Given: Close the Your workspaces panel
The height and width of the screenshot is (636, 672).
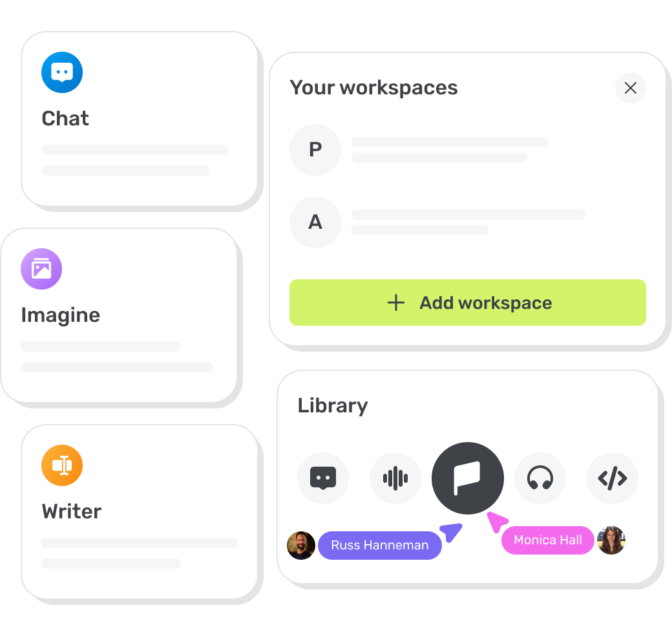Looking at the screenshot, I should [x=631, y=88].
